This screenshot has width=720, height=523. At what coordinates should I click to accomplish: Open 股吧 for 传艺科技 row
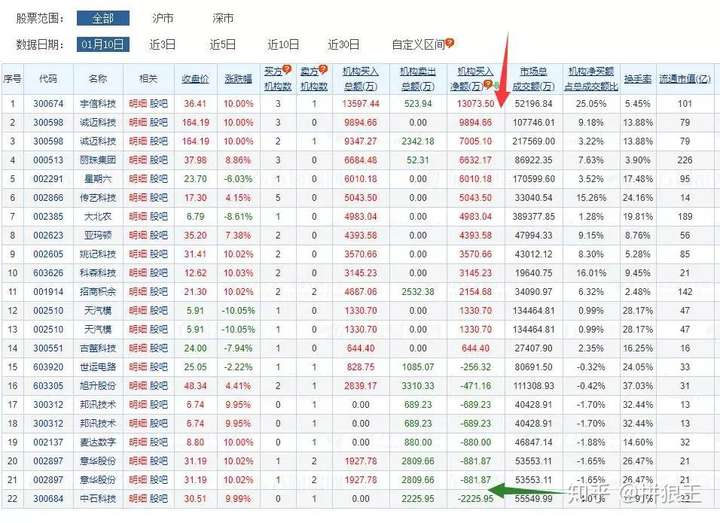[159, 198]
